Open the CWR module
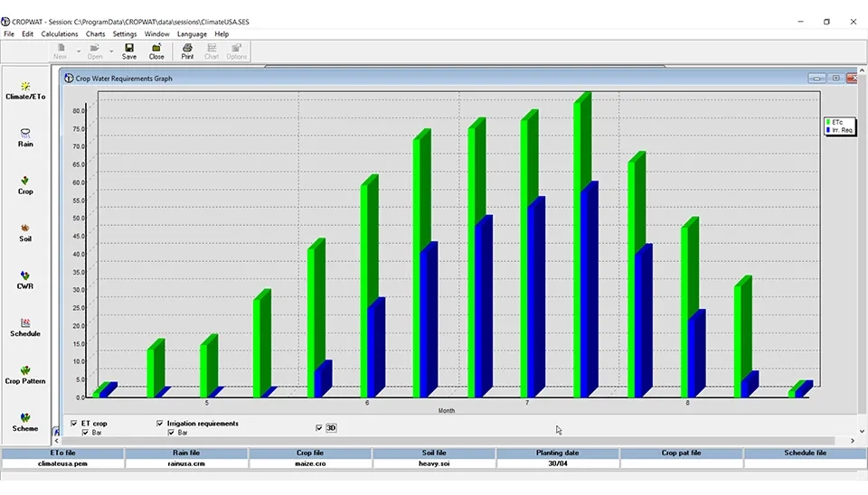This screenshot has width=868, height=495. tap(25, 279)
